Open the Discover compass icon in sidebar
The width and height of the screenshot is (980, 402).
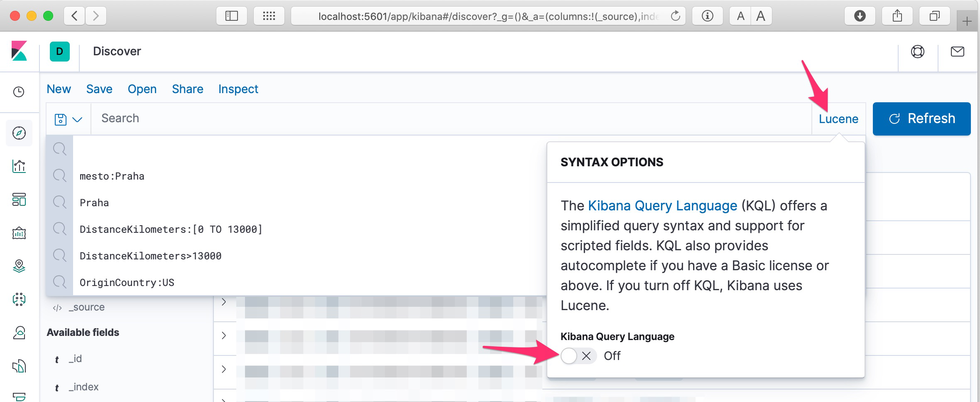(x=19, y=133)
